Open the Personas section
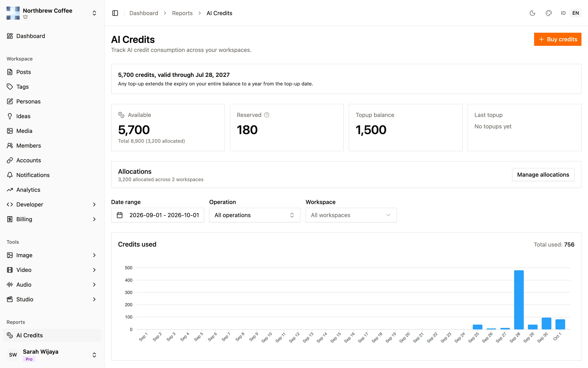The image size is (588, 368). (x=52, y=101)
